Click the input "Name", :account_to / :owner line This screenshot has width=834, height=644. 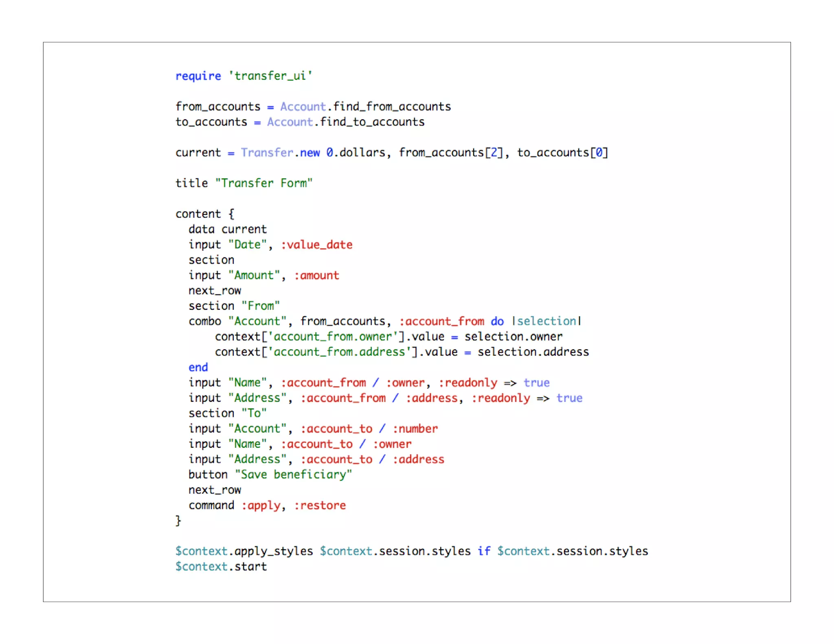click(x=300, y=444)
